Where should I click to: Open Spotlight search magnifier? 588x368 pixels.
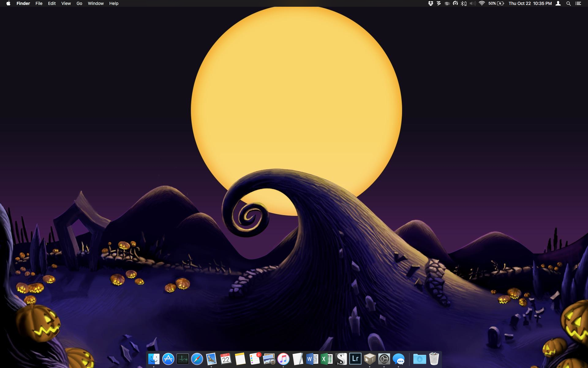[568, 3]
